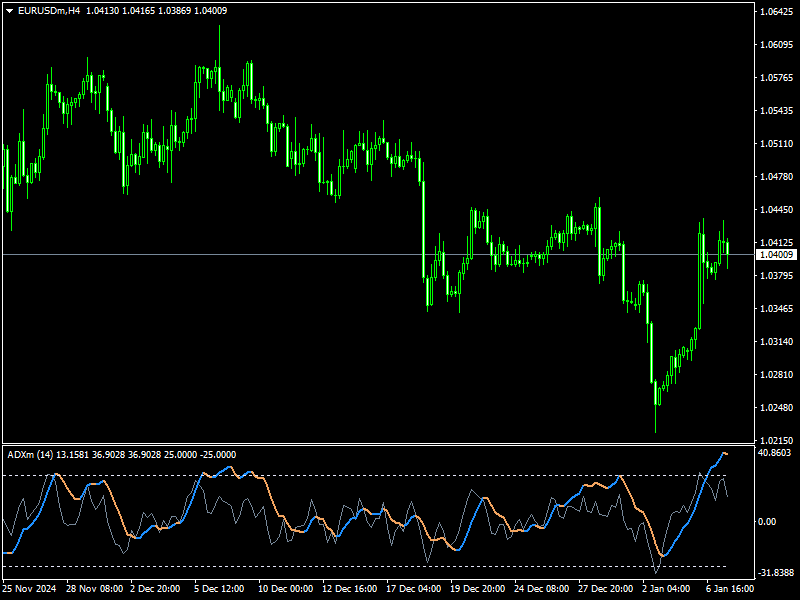Click the price scale value 1.02150
Screen dimensions: 800x600
(777, 440)
